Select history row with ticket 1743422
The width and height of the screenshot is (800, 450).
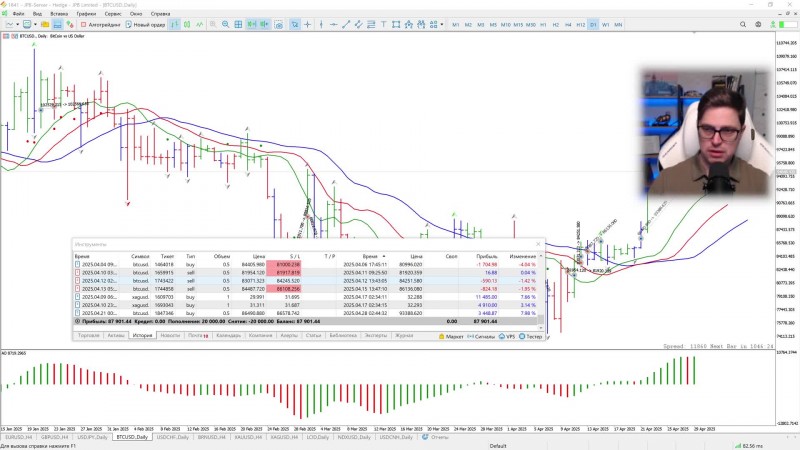click(306, 281)
